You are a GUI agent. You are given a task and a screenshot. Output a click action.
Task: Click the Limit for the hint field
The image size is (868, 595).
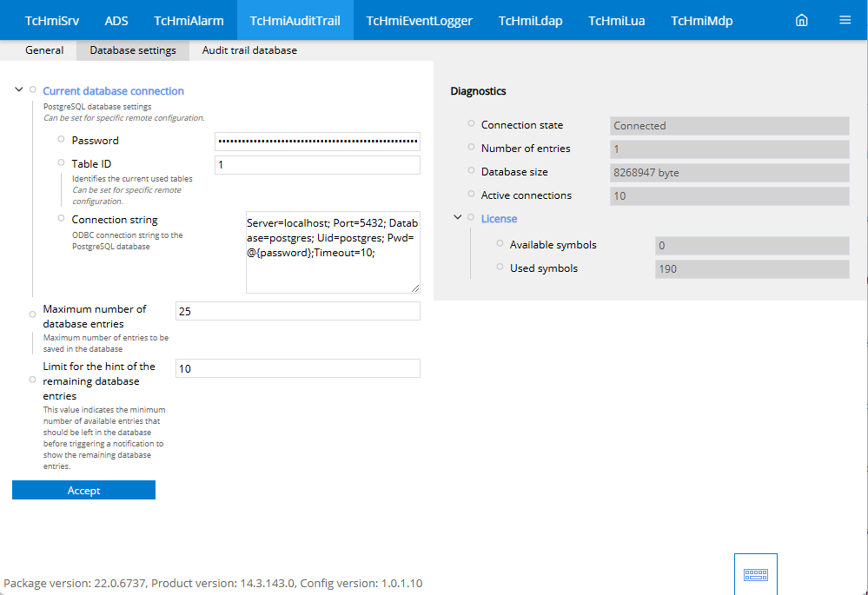[298, 368]
